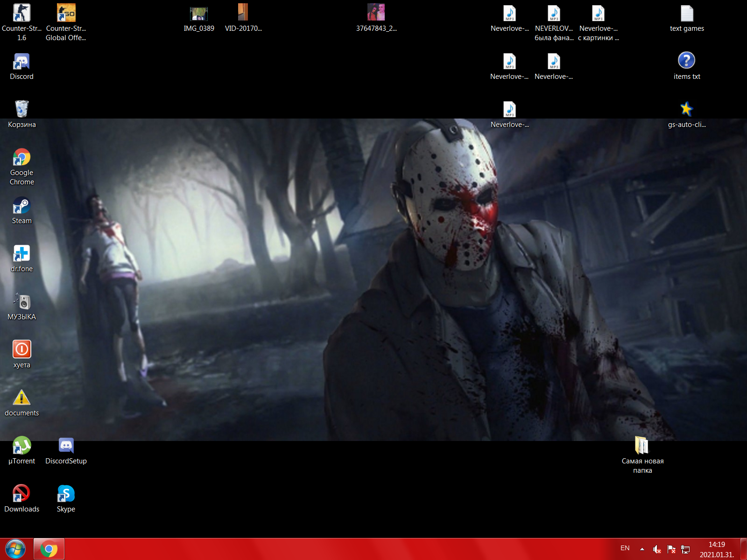Open the Discord desktop shortcut
The width and height of the screenshot is (747, 560).
[x=21, y=67]
